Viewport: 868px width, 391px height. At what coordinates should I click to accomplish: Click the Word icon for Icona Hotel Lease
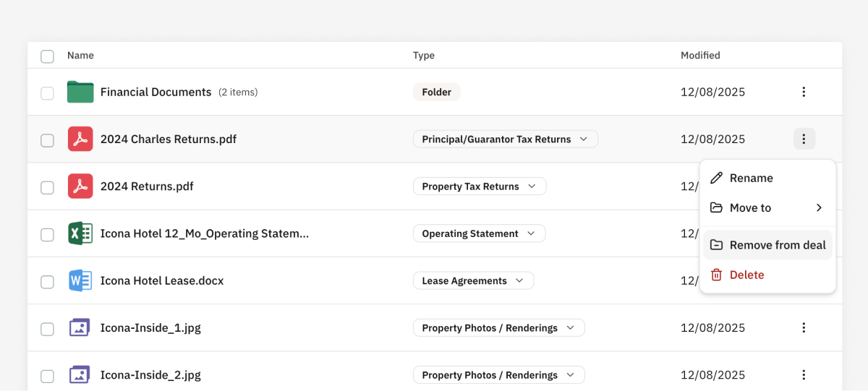[80, 280]
